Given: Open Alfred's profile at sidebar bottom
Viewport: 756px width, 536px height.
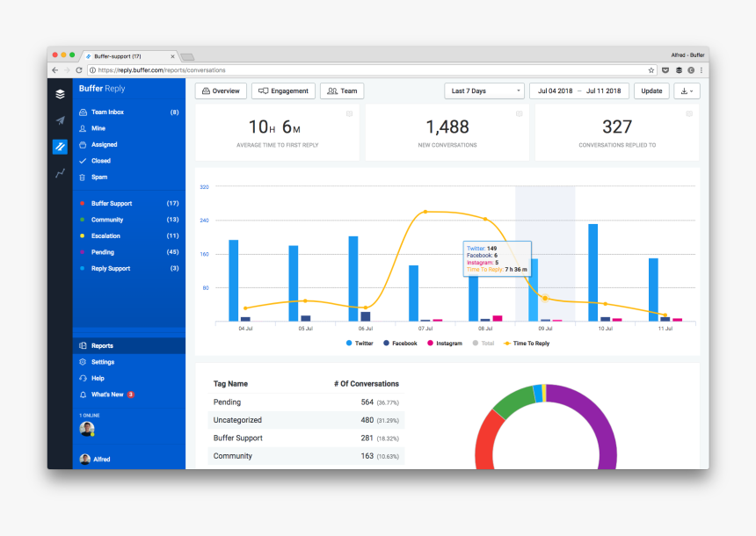Looking at the screenshot, I should 95,459.
